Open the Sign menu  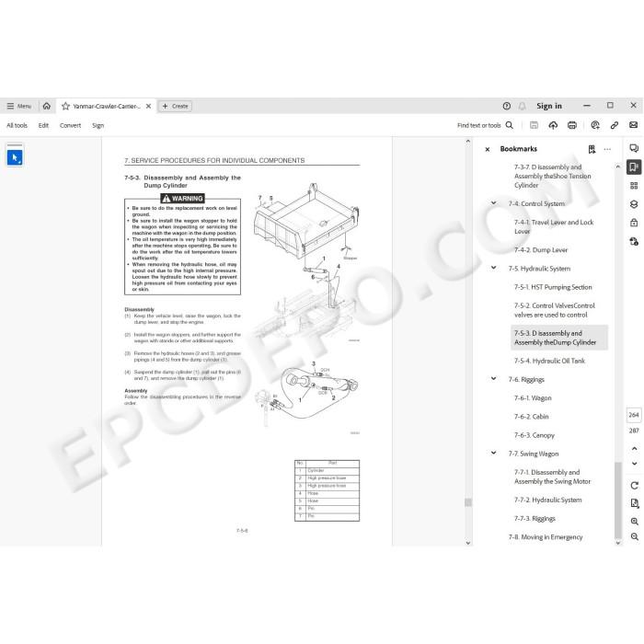(x=98, y=125)
